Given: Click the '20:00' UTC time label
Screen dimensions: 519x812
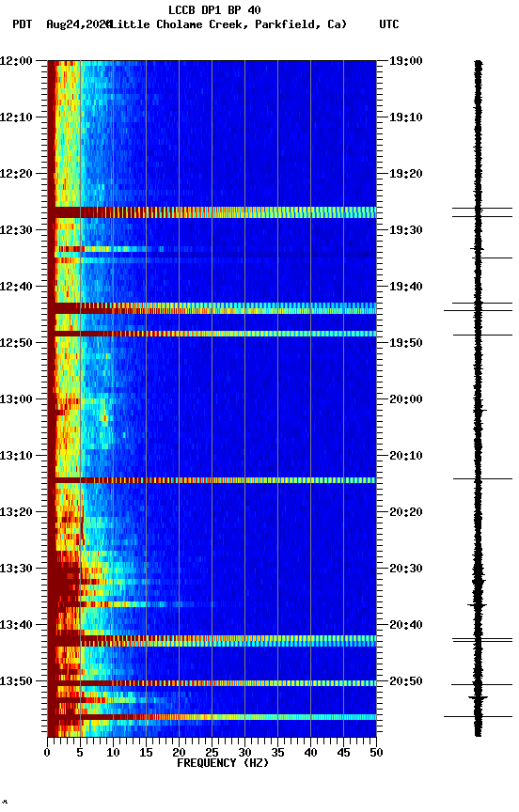Looking at the screenshot, I should tap(406, 399).
